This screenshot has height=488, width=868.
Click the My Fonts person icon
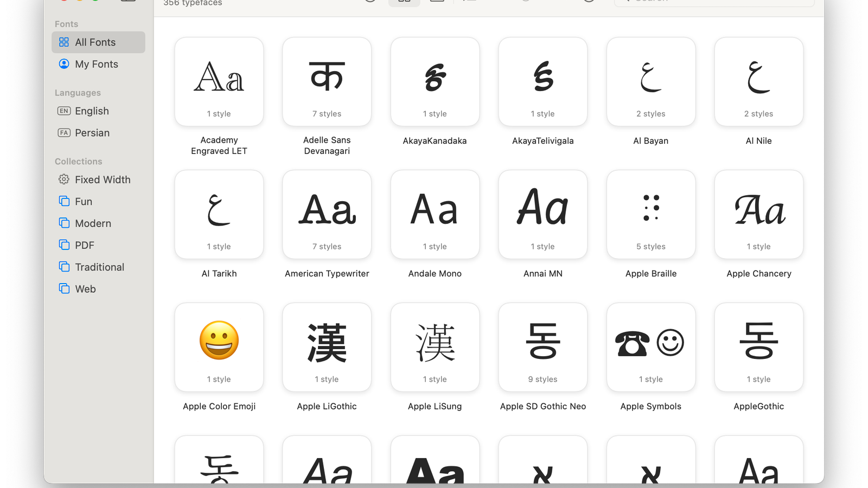tap(63, 64)
